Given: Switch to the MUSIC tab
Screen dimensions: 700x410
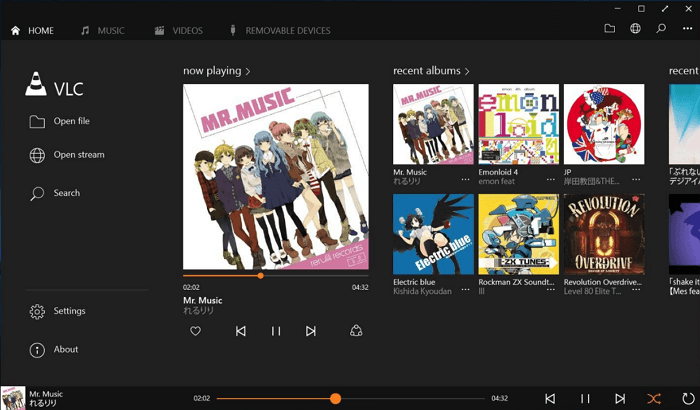Looking at the screenshot, I should pyautogui.click(x=103, y=30).
